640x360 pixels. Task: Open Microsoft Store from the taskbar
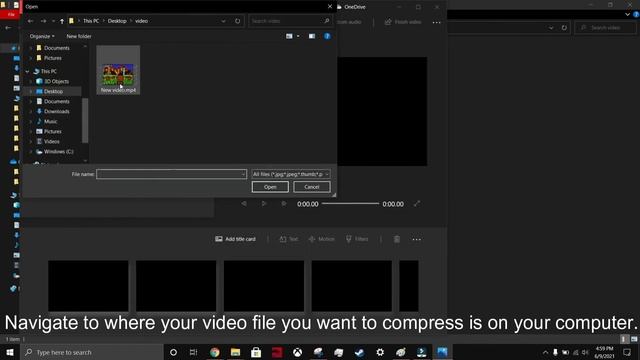[x=256, y=352]
